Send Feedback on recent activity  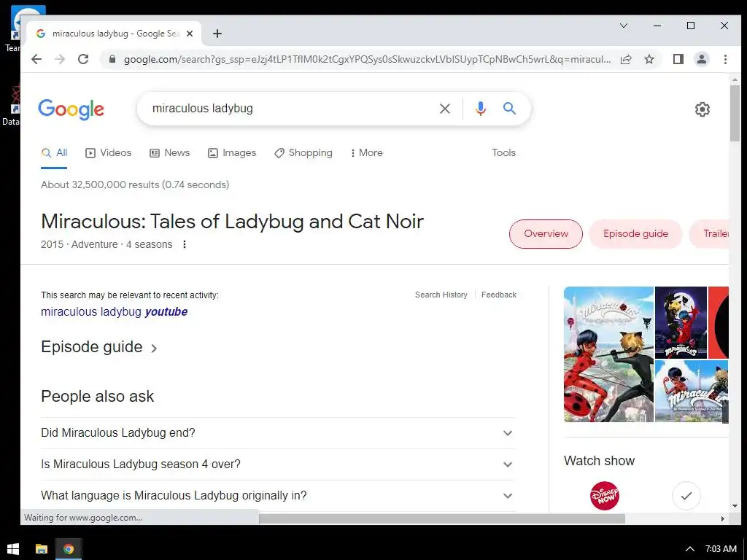tap(499, 295)
